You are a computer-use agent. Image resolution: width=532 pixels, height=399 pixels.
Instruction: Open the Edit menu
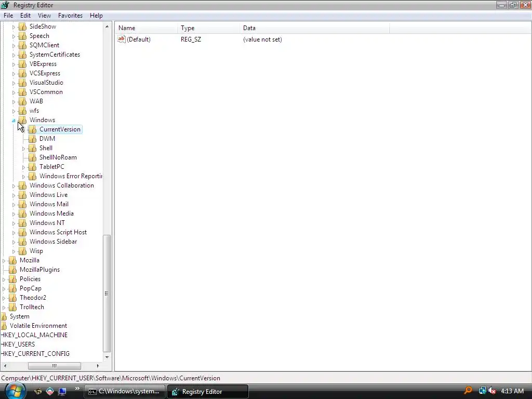point(25,16)
